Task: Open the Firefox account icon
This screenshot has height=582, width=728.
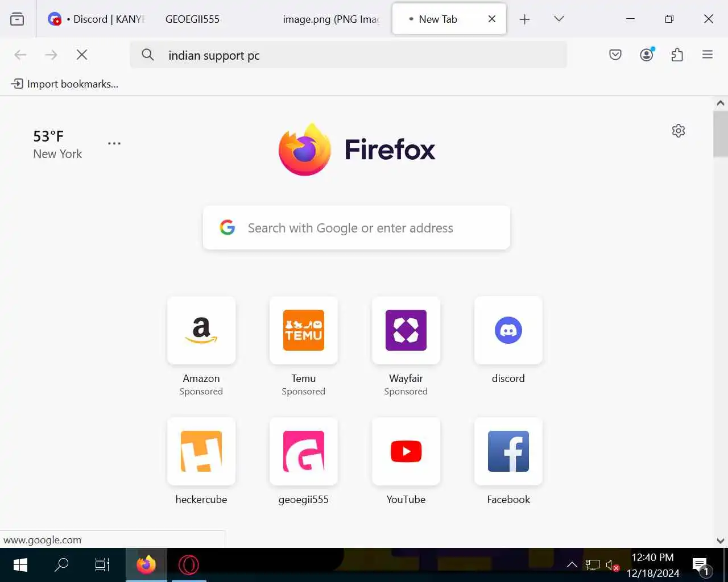Action: click(x=647, y=55)
